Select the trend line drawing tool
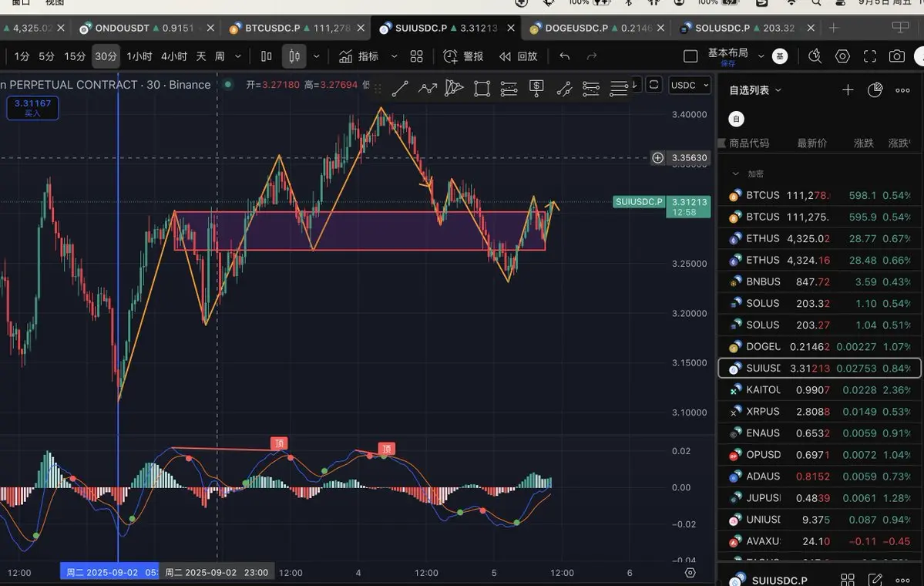 coord(400,89)
